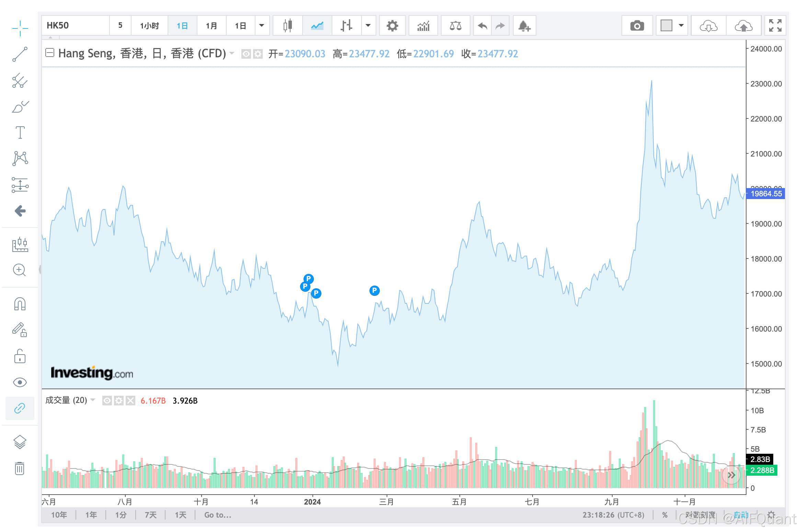Toggle drawings visibility with the eye icon

click(x=20, y=382)
